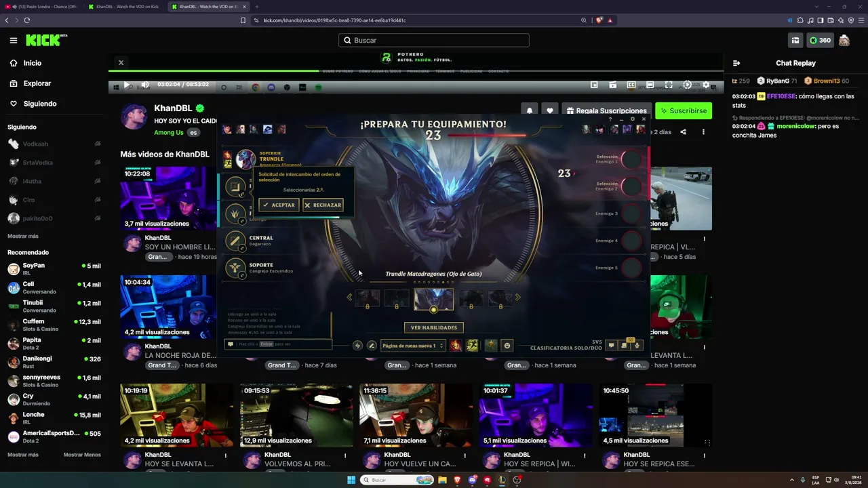Open the user profile avatar menu
Screen dimensions: 868x488
[844, 41]
